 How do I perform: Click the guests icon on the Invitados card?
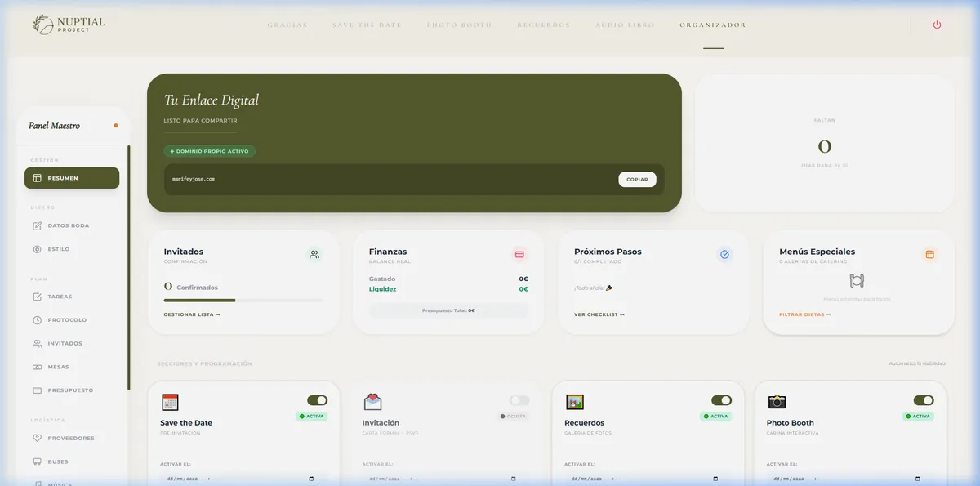click(314, 255)
